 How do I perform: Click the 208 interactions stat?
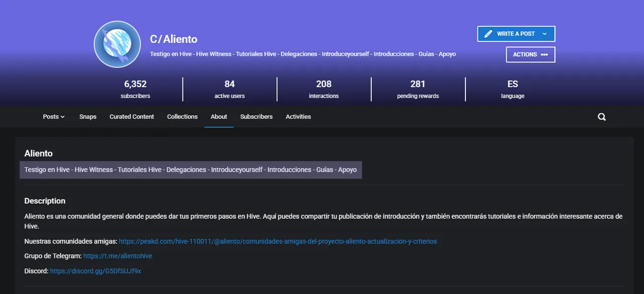pos(324,89)
